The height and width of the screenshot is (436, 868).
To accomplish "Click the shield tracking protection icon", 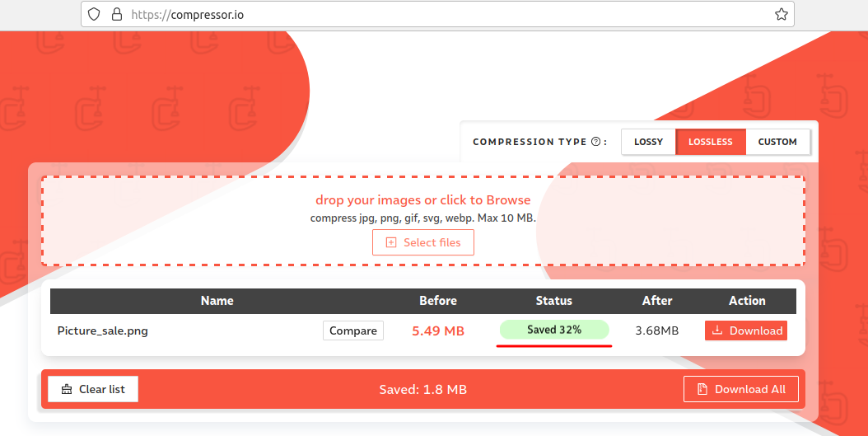I will pos(94,14).
